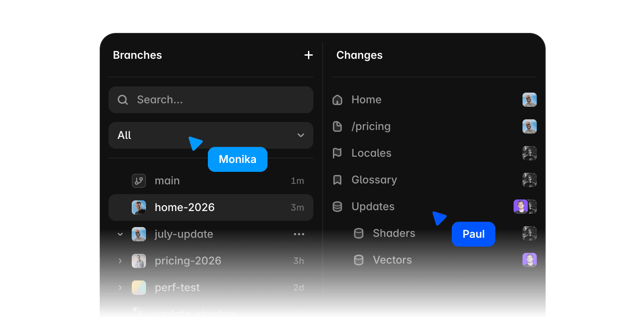Viewport: 644px width, 317px height.
Task: Expand the pricing-2026 branch
Action: (x=120, y=261)
